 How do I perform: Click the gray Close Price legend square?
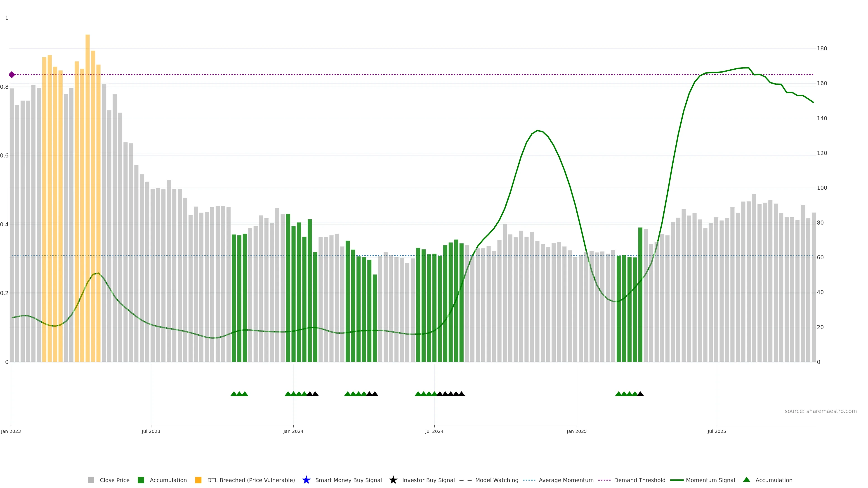click(91, 480)
